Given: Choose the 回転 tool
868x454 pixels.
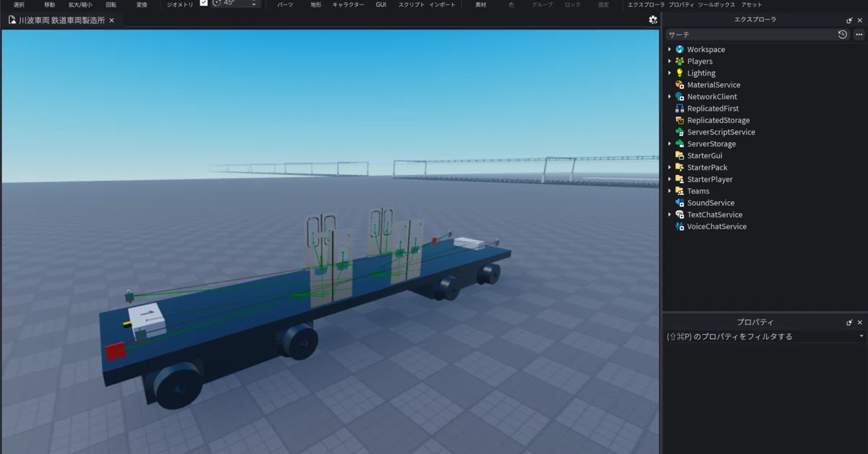Looking at the screenshot, I should click(x=111, y=4).
